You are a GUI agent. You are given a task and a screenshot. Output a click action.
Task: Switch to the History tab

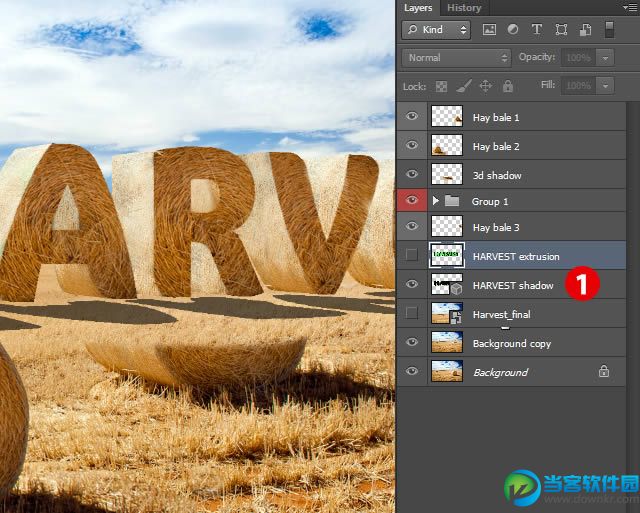point(464,8)
